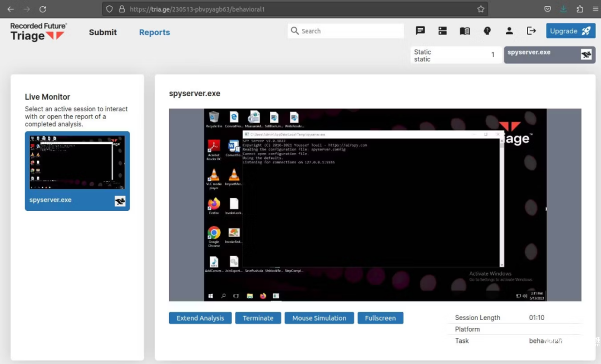
Task: Click the logout arrow icon
Action: pos(531,31)
